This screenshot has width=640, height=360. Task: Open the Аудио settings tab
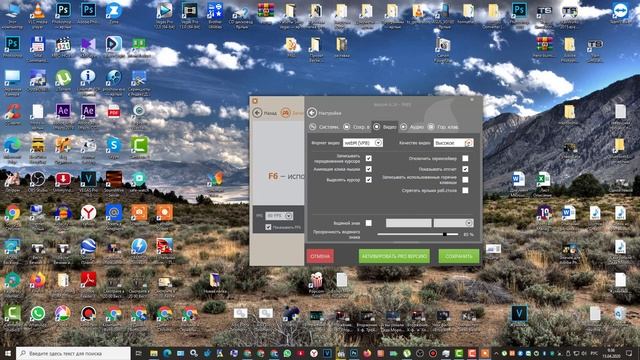(412, 127)
